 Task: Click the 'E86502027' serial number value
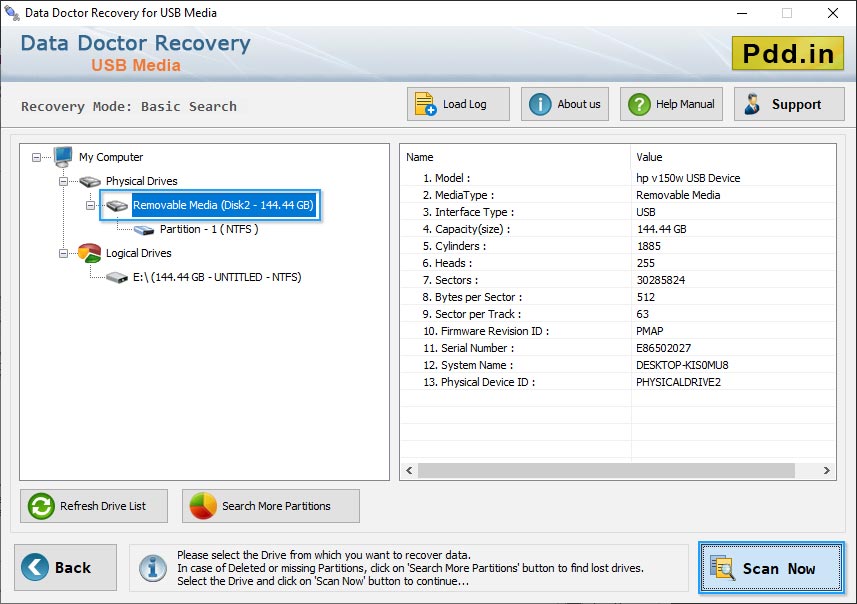click(x=663, y=348)
